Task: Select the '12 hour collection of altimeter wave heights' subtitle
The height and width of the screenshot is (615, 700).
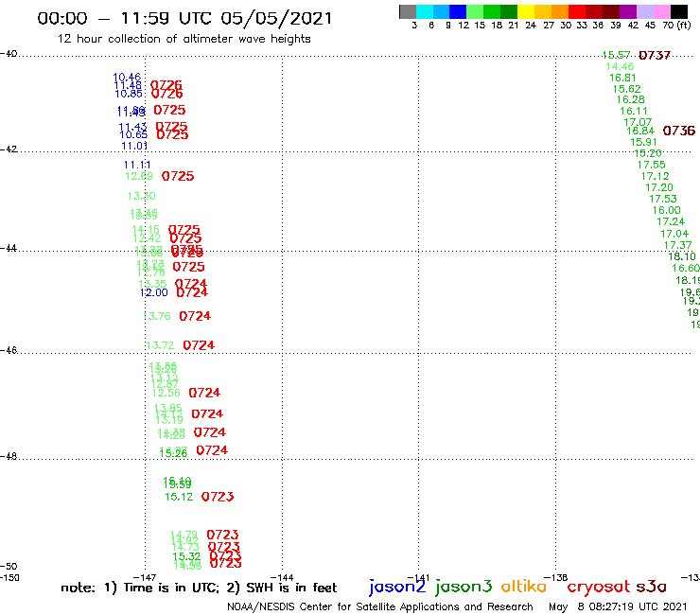Action: point(184,39)
